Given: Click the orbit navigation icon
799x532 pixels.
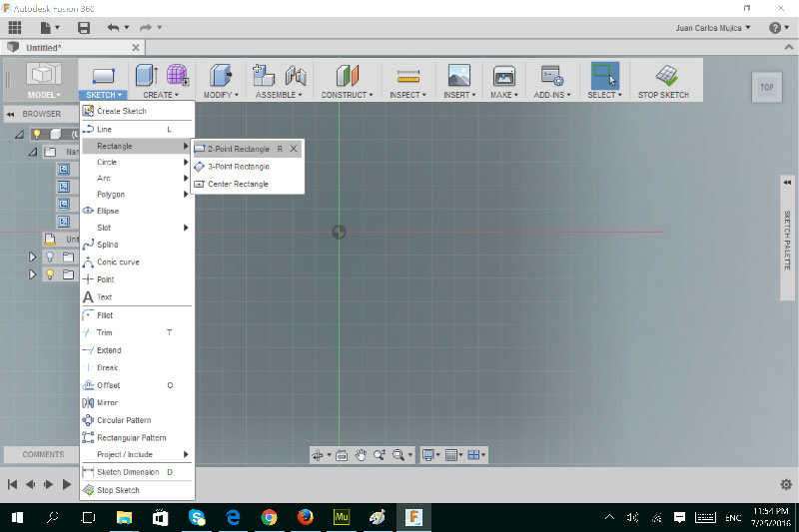Looking at the screenshot, I should point(317,455).
